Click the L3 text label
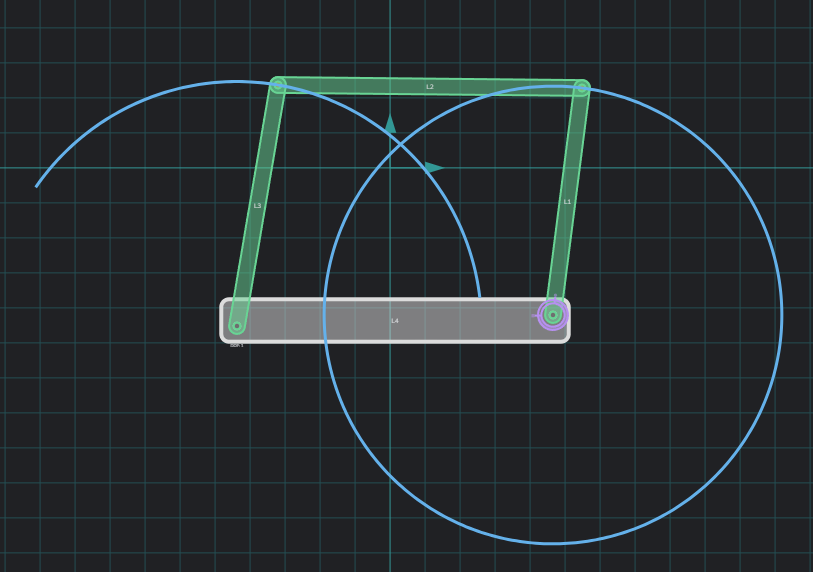Image resolution: width=813 pixels, height=572 pixels. coord(257,206)
